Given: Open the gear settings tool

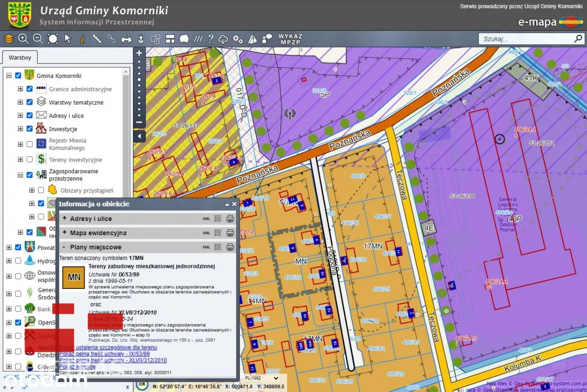Looking at the screenshot, I should (x=238, y=39).
